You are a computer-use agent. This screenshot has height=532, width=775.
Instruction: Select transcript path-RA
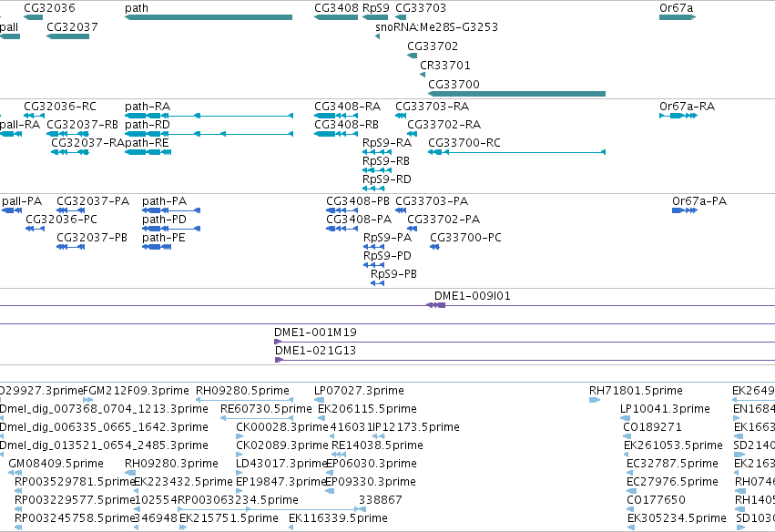pyautogui.click(x=209, y=116)
